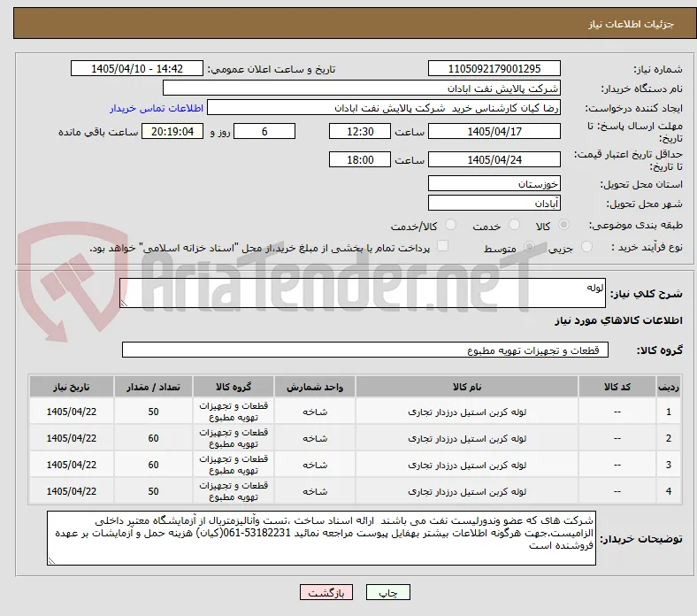Click quantity 60 in row 3
The height and width of the screenshot is (616, 697).
[153, 465]
